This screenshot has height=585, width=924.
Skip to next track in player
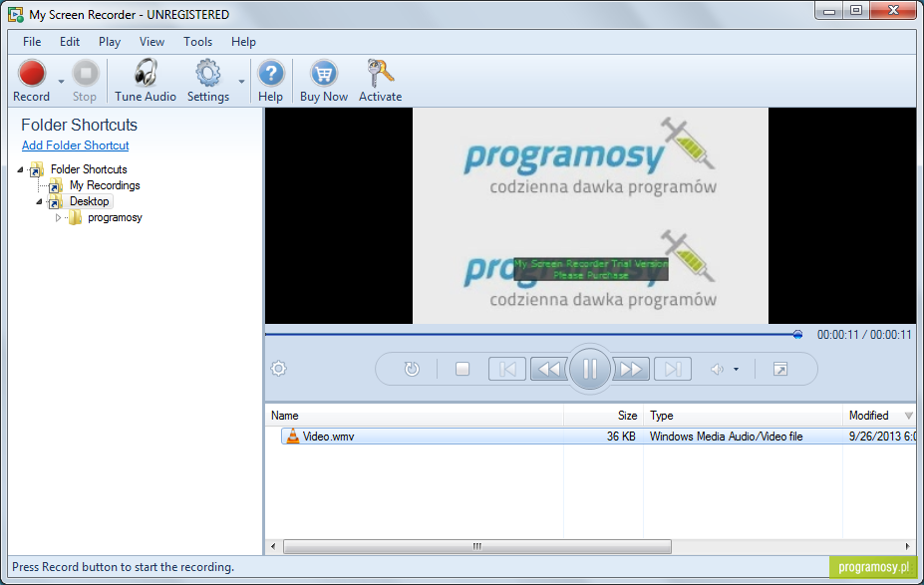point(673,370)
